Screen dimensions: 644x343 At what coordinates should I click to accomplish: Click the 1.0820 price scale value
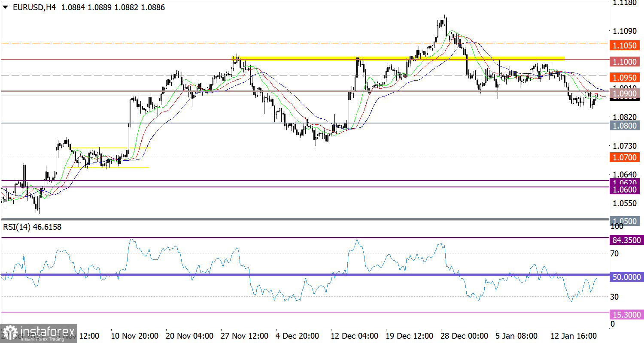pos(624,117)
